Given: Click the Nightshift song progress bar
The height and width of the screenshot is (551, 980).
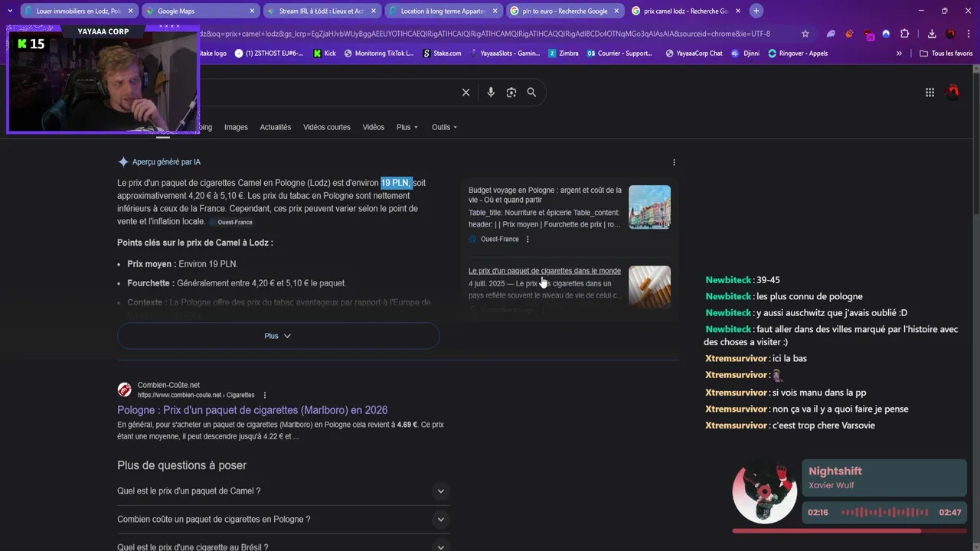Looking at the screenshot, I should 848,530.
